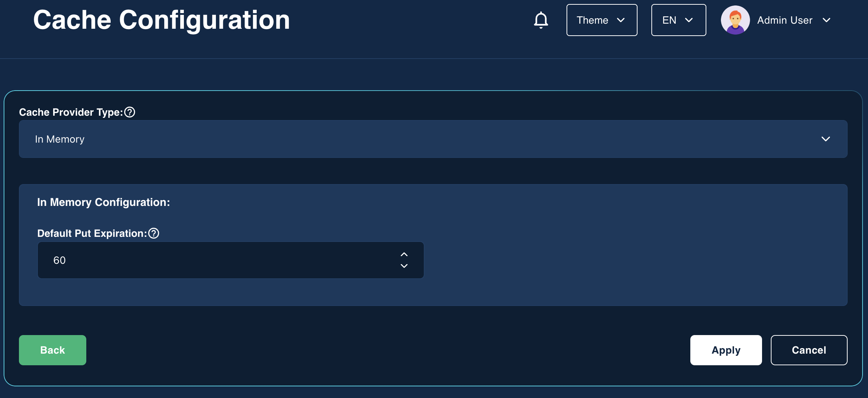Cancel the cache configuration changes
868x398 pixels.
[x=809, y=350]
